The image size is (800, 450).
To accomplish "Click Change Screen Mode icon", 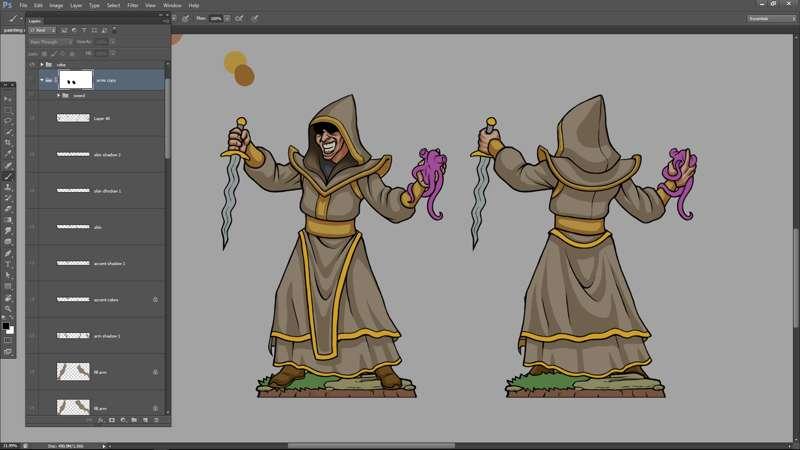I will [8, 352].
